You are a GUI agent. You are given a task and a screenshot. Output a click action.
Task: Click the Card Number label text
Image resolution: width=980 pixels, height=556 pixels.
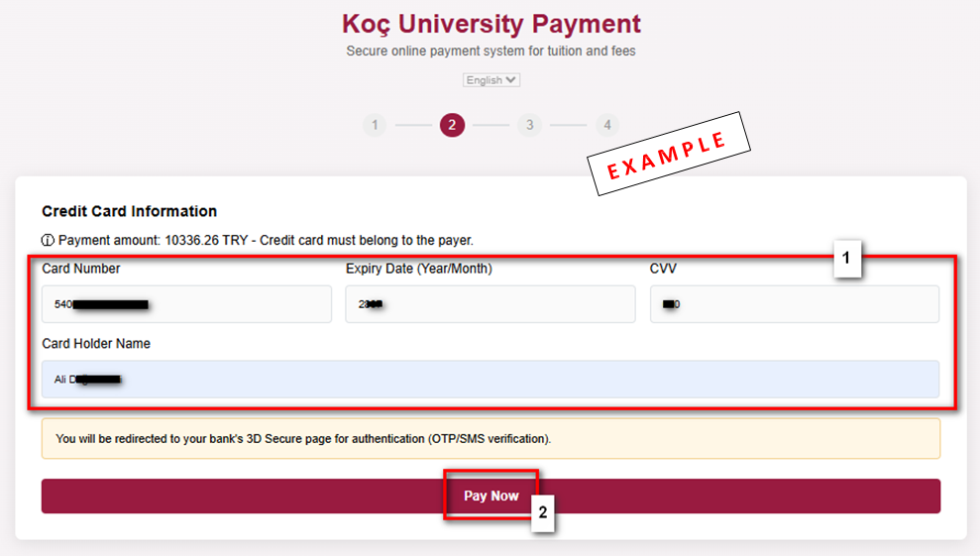[x=81, y=269]
